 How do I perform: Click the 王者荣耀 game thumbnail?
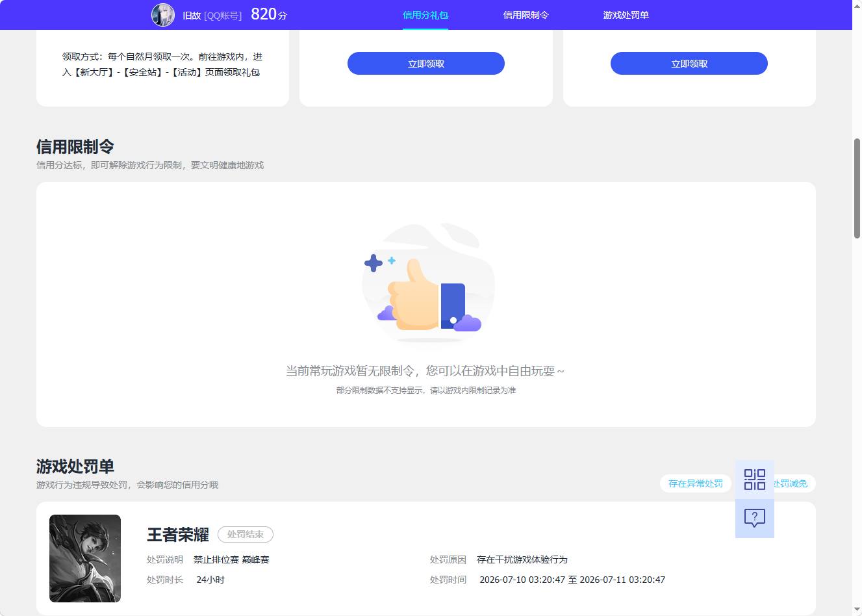pyautogui.click(x=85, y=558)
